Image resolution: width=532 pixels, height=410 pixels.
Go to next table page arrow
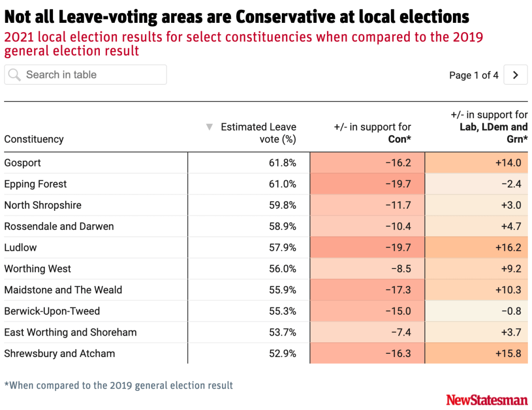click(515, 75)
